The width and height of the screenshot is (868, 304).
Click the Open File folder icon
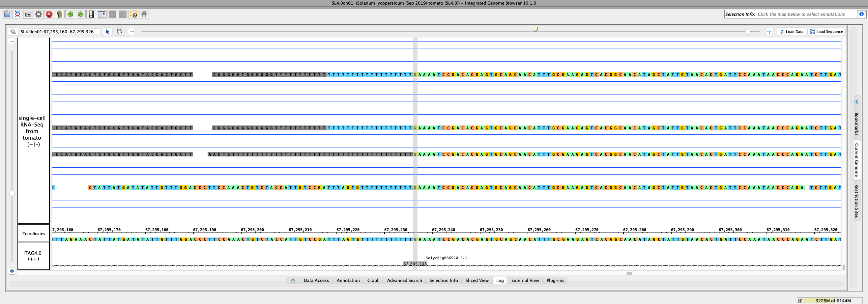tap(7, 14)
